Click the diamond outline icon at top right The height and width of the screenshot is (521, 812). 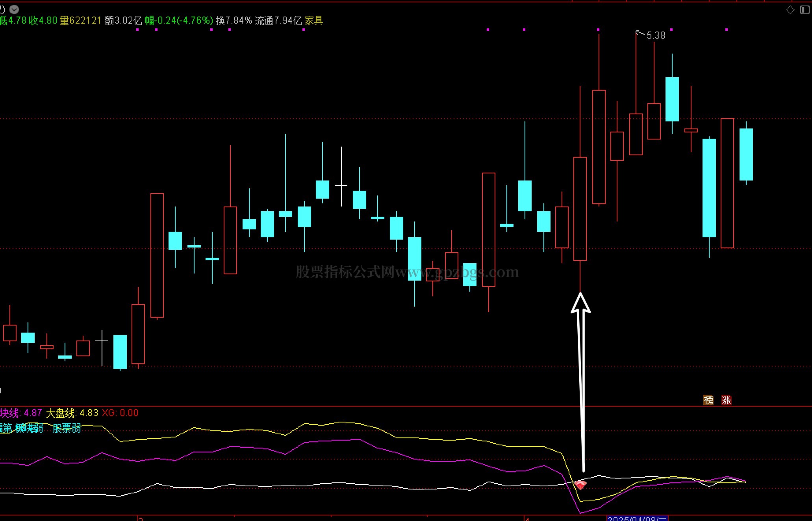pos(790,10)
